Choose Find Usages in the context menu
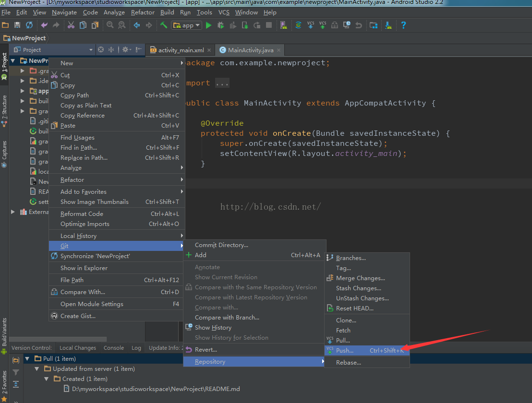Viewport: 532px width, 403px height. point(116,137)
